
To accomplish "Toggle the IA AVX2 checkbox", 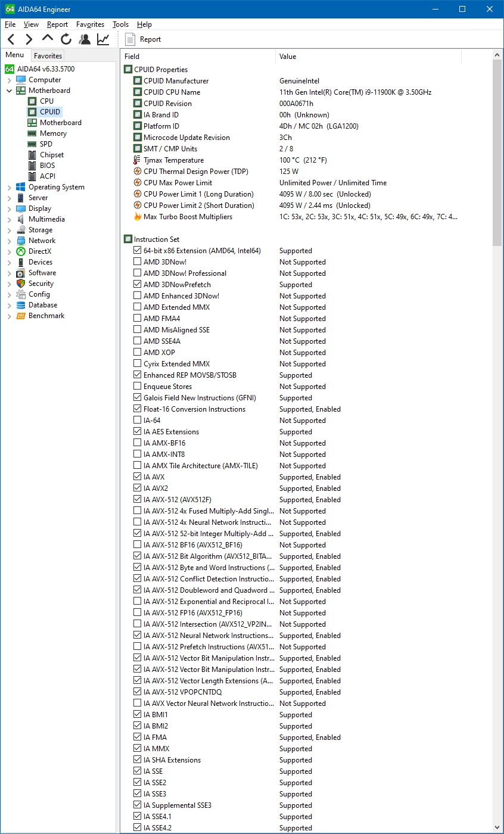I will pyautogui.click(x=138, y=488).
